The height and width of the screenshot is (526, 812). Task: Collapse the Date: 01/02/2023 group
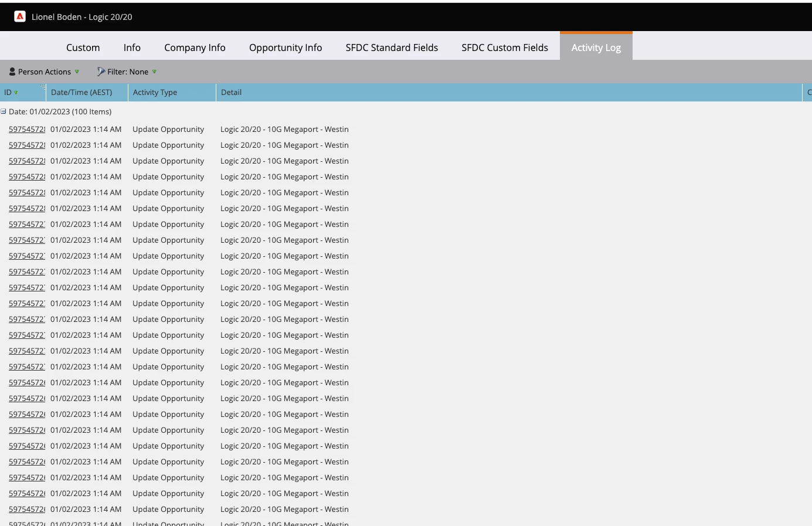click(4, 111)
